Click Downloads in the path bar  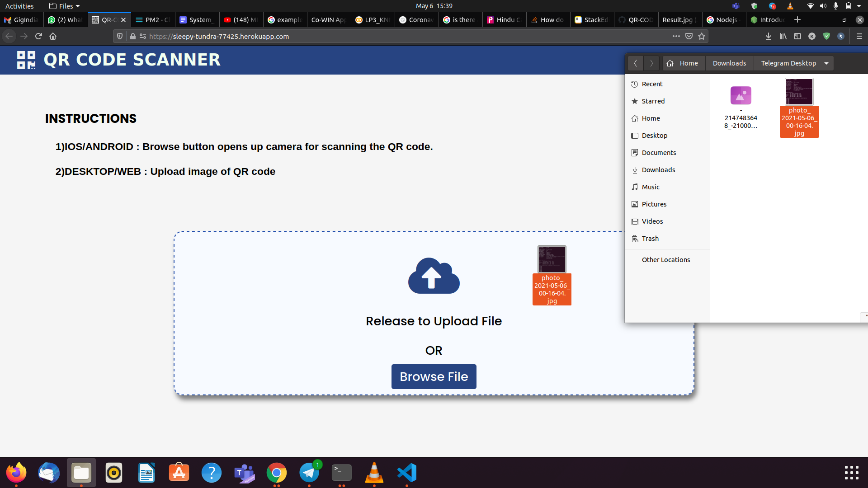click(x=729, y=63)
